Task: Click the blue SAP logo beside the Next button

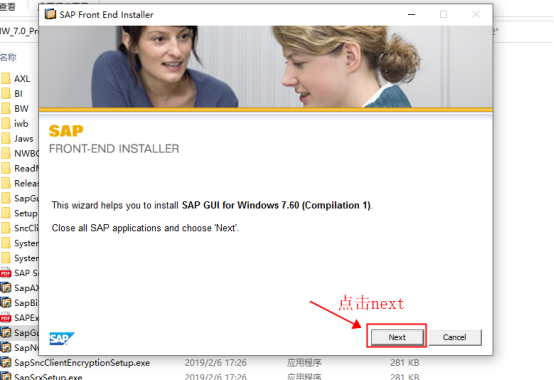Action: pos(62,338)
